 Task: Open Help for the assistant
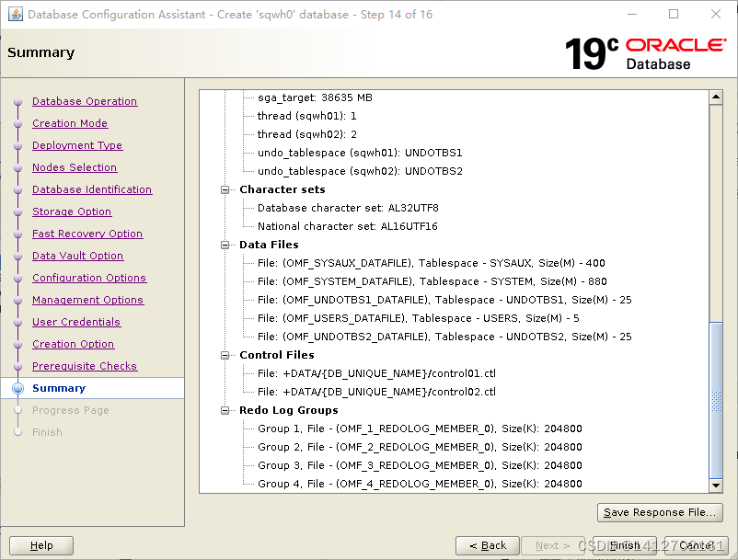[41, 545]
